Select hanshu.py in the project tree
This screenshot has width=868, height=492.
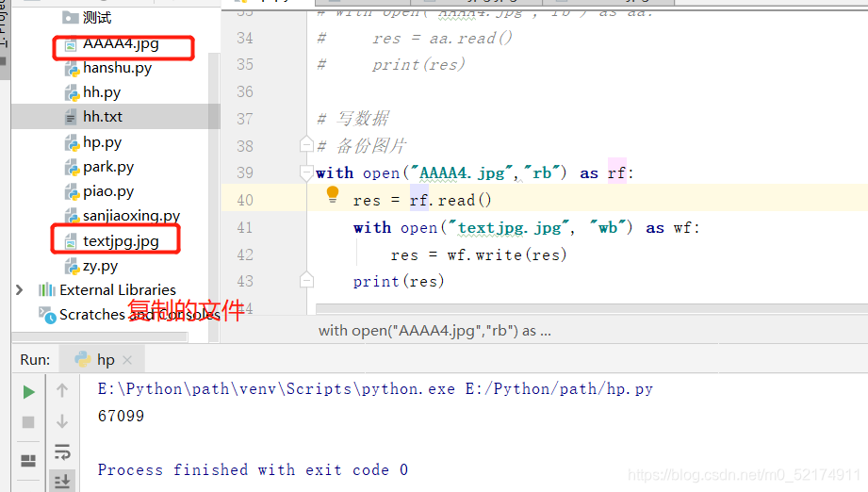click(117, 68)
